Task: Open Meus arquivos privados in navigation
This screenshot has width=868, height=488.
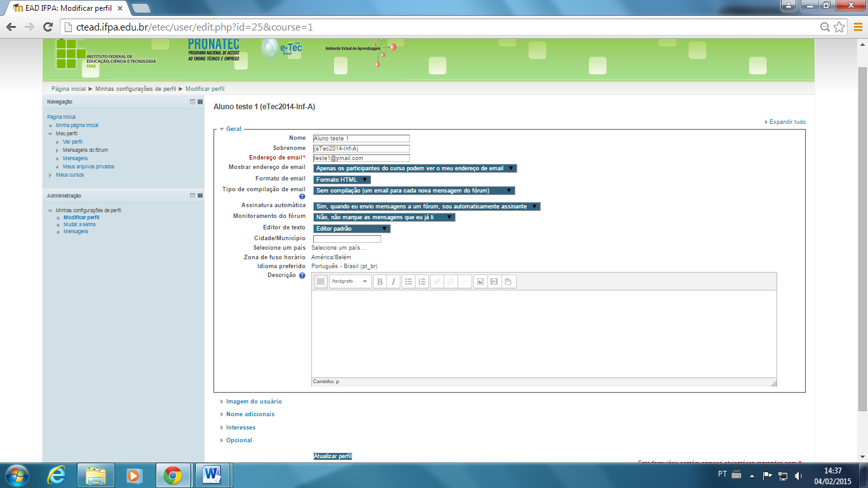Action: pyautogui.click(x=88, y=166)
